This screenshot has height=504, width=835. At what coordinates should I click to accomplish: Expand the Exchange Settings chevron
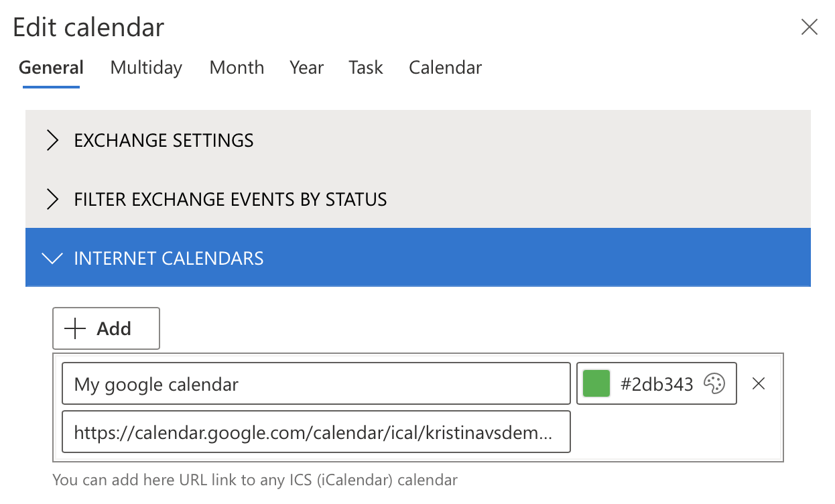click(52, 141)
